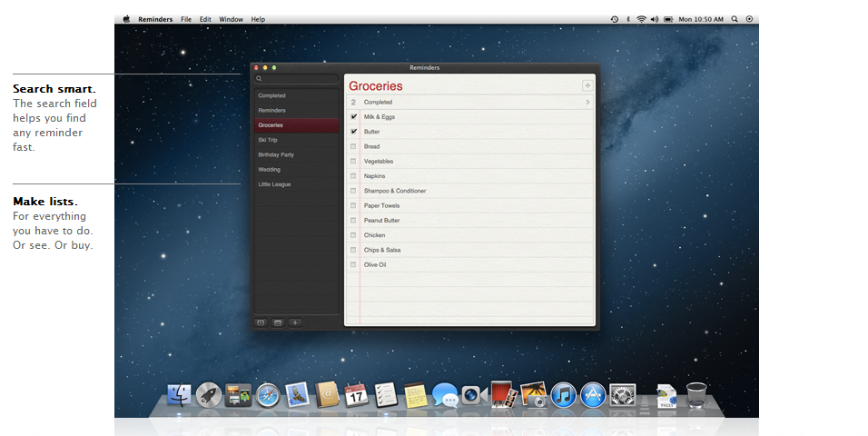Open the Birthday Party list
This screenshot has height=436, width=868.
coord(297,154)
